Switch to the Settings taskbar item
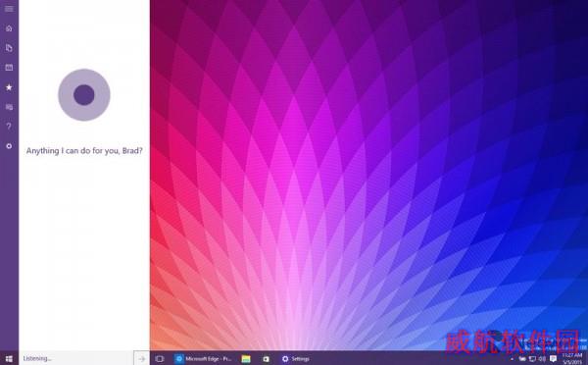 pyautogui.click(x=296, y=359)
